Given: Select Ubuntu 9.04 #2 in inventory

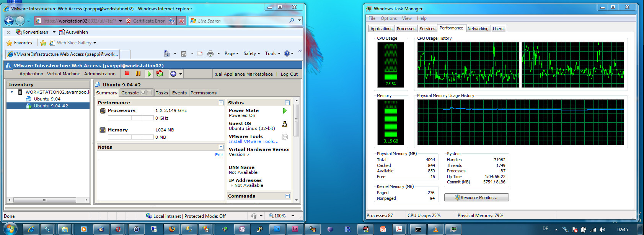Looking at the screenshot, I should pos(48,106).
